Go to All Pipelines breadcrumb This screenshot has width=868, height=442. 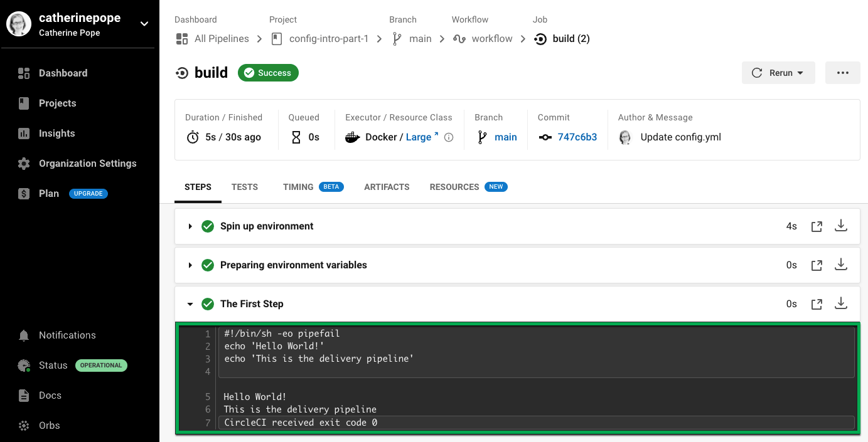pos(222,39)
